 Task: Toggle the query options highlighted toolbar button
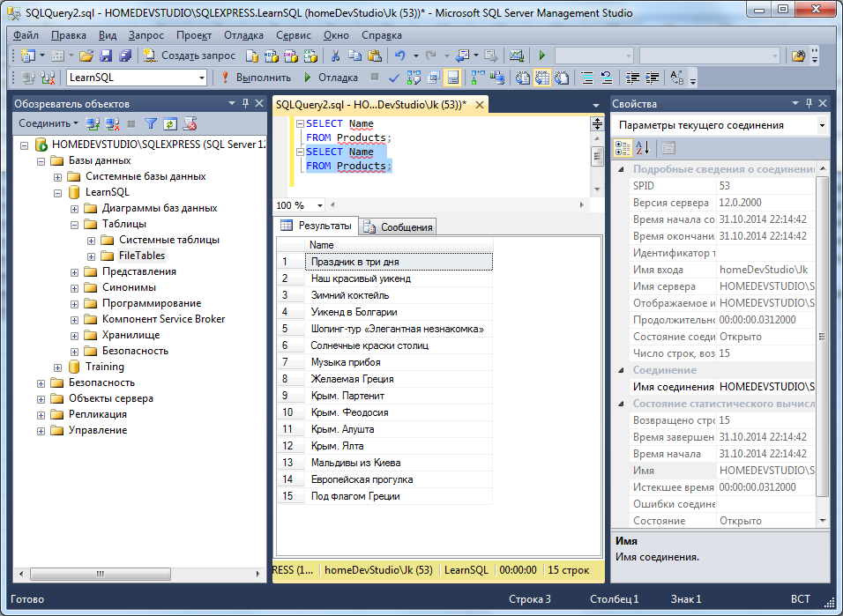click(x=452, y=78)
